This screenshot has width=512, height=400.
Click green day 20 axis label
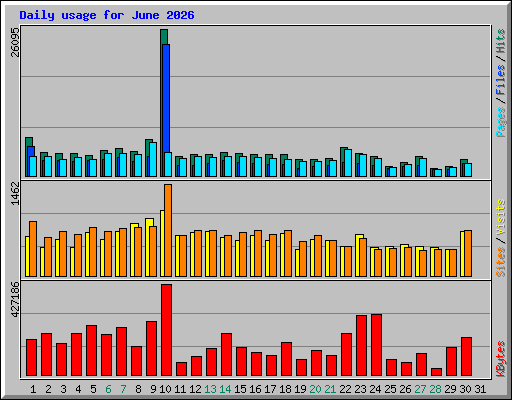(315, 389)
